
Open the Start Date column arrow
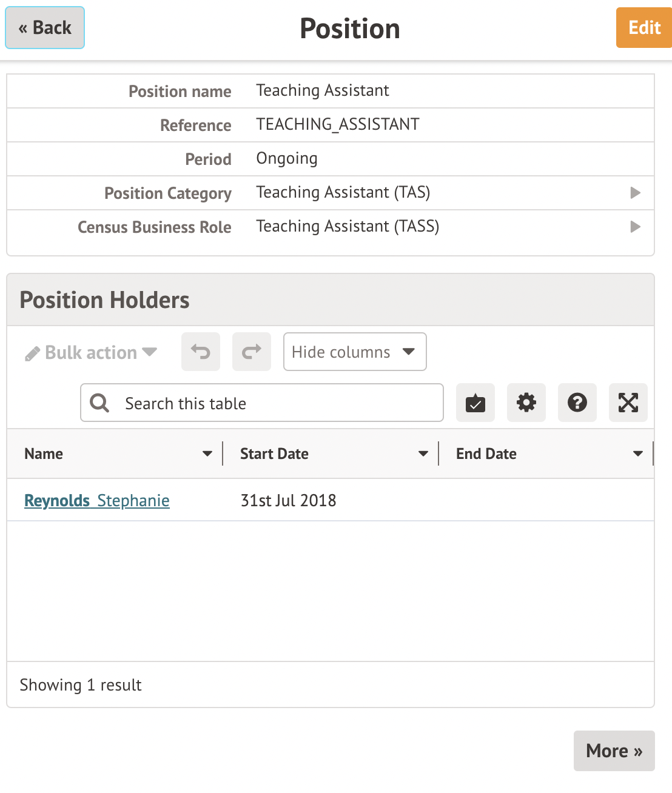point(423,453)
